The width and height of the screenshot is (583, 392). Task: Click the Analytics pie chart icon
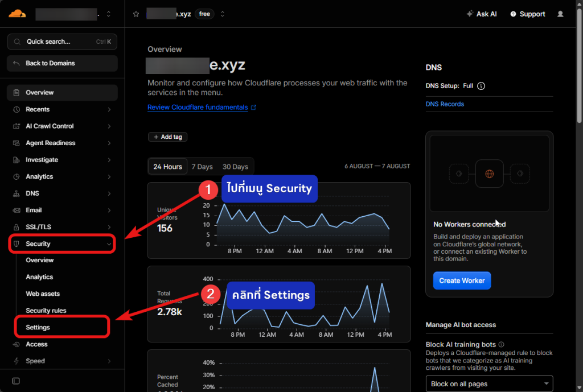click(x=17, y=176)
